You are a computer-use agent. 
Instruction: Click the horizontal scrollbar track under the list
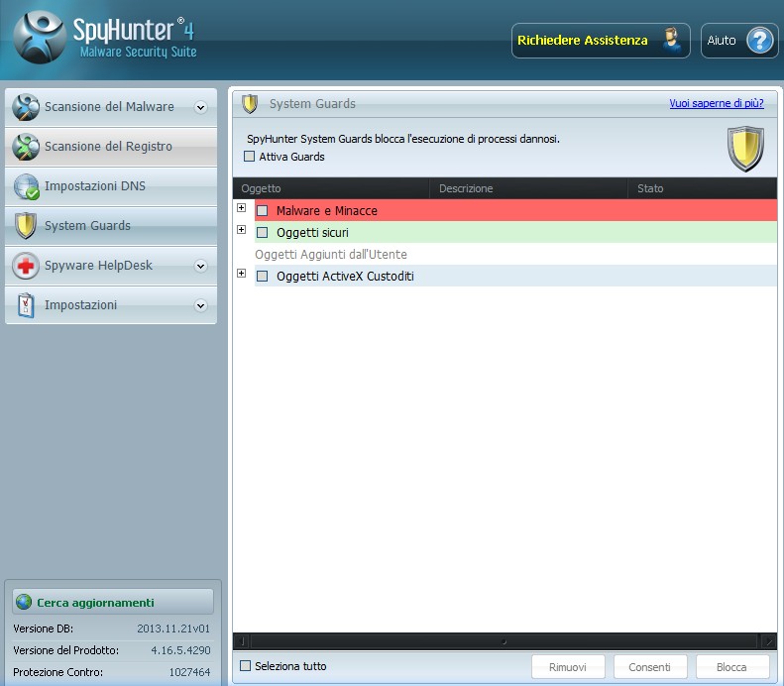coord(504,641)
